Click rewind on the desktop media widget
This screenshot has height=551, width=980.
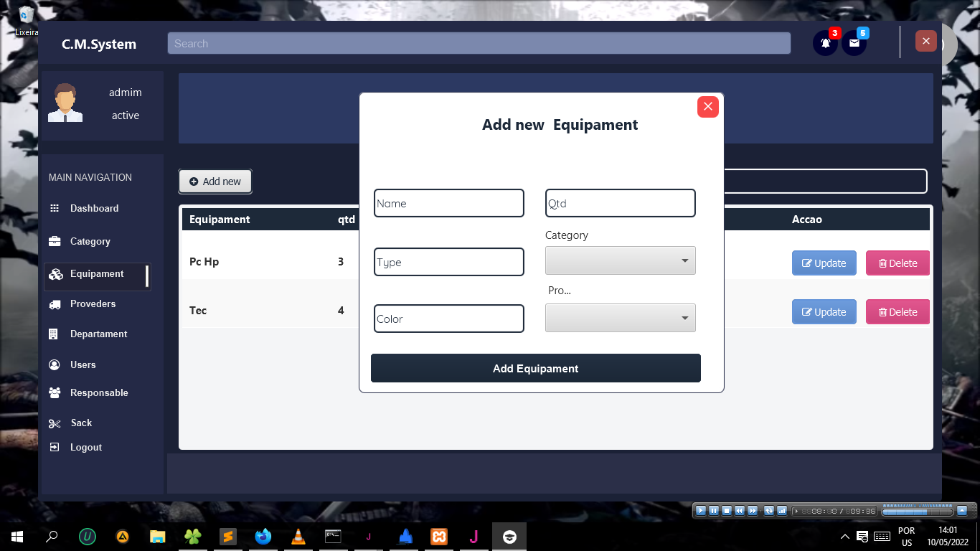(x=740, y=511)
